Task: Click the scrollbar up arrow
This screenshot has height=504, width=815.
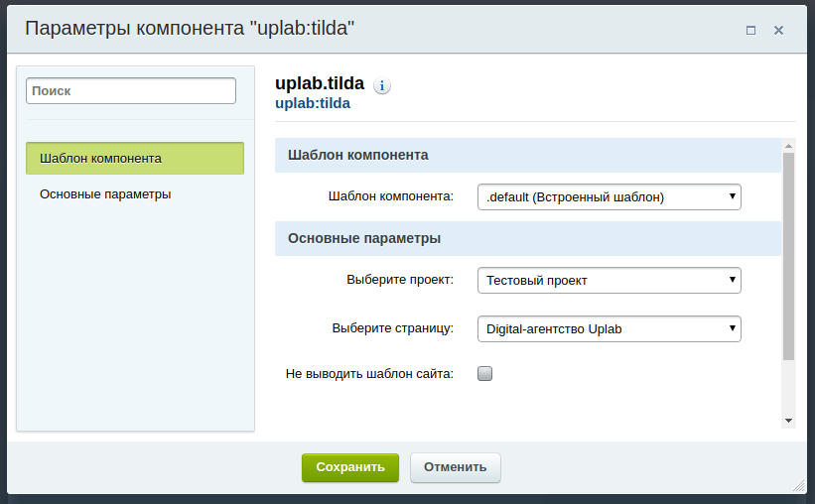Action: 788,146
